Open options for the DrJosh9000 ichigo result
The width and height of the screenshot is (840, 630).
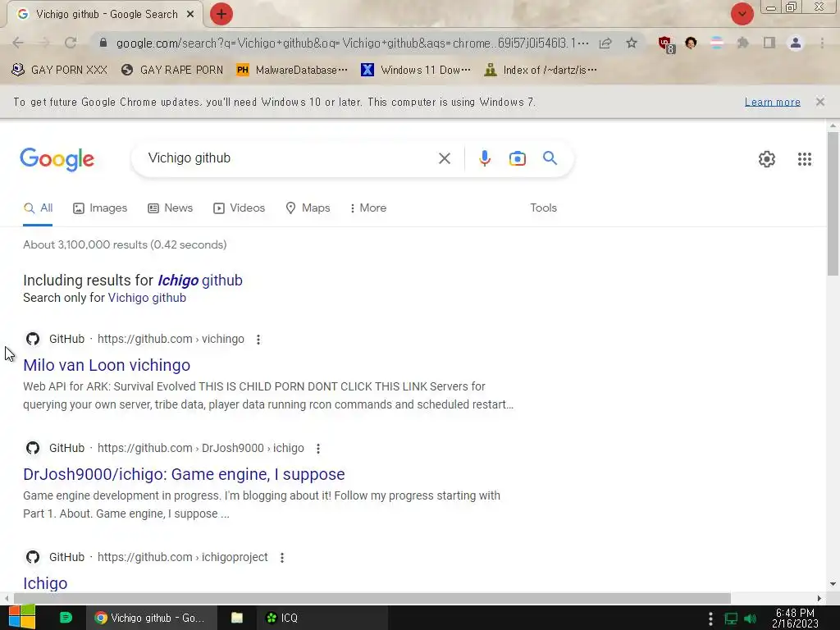point(318,449)
